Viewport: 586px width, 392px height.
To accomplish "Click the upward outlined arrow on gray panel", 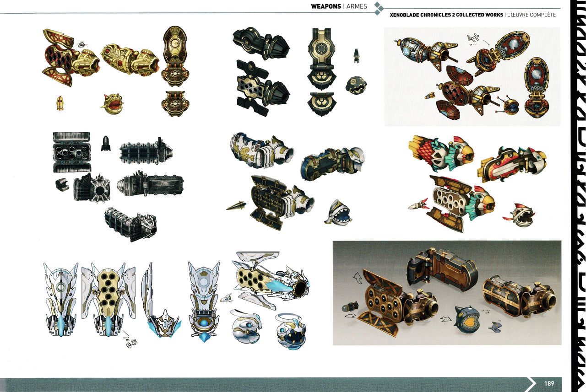I will tap(355, 277).
